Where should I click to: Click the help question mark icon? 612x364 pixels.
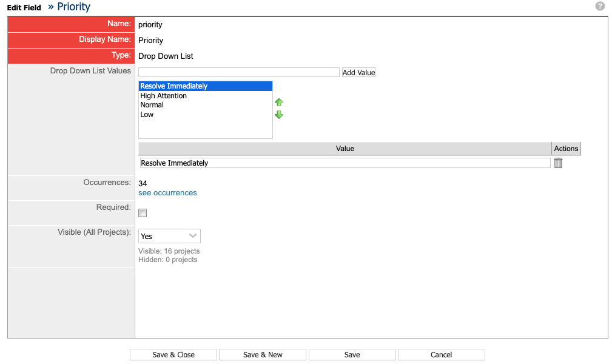[x=600, y=6]
